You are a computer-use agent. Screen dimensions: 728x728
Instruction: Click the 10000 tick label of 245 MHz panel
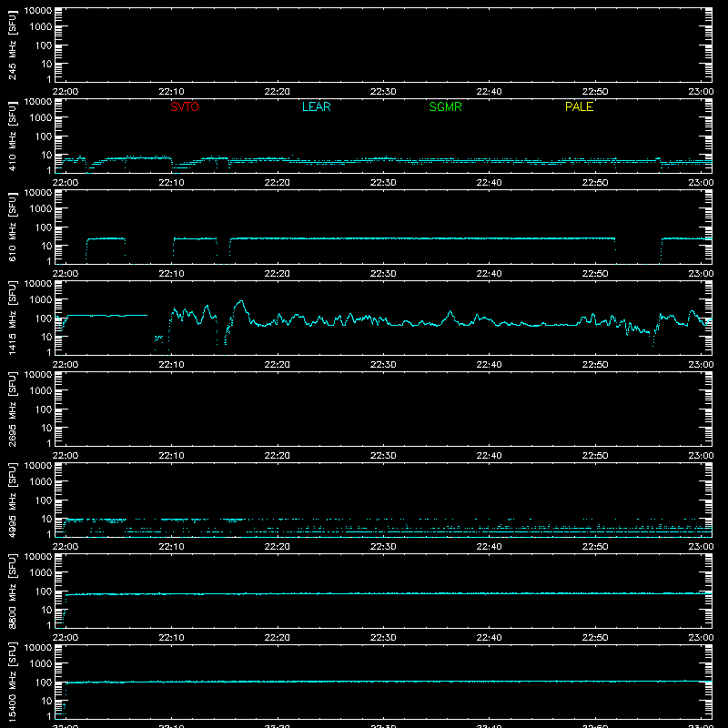tap(38, 10)
